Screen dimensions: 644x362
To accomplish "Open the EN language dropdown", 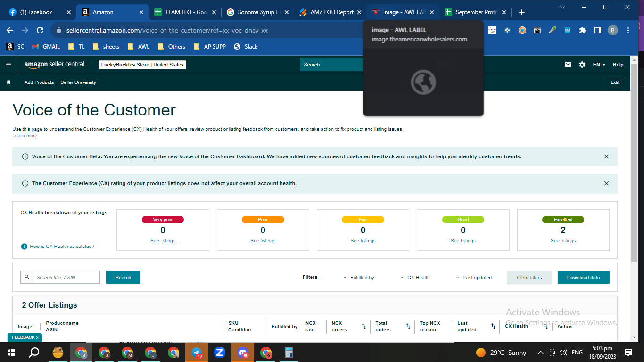I will (599, 65).
